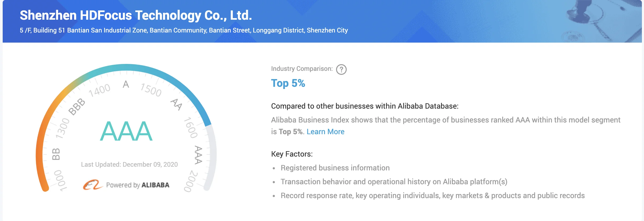
Task: Click the Alibaba logo icon under gauge
Action: point(92,185)
